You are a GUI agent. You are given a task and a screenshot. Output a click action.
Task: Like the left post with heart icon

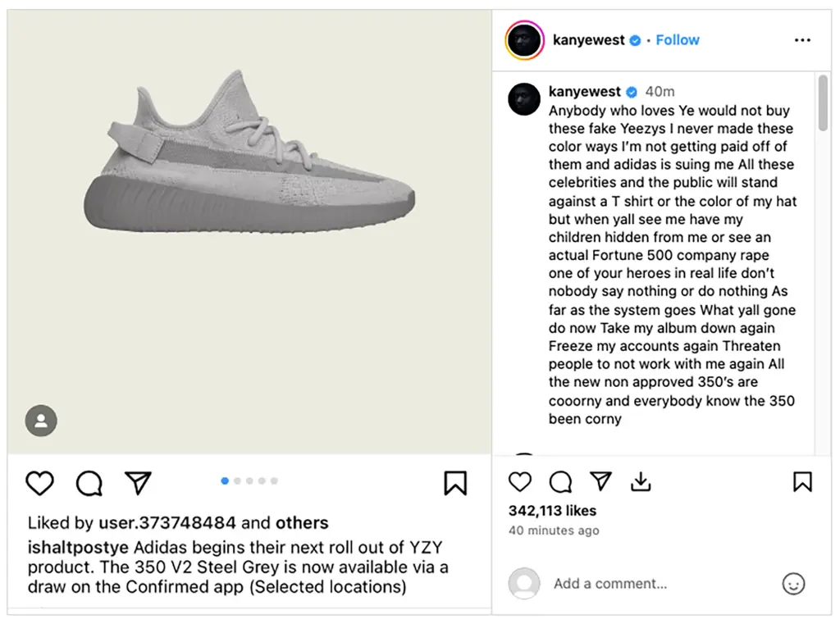pos(39,483)
